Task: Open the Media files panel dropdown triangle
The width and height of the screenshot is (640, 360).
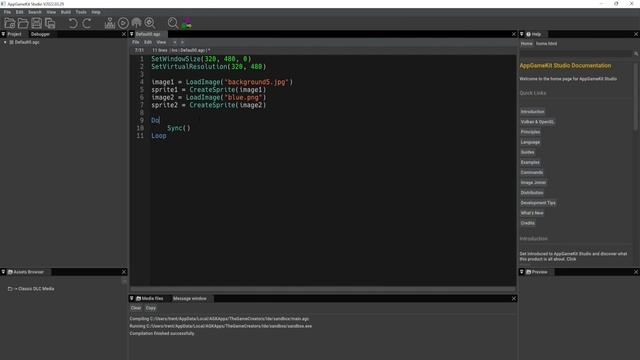Action: [132, 298]
